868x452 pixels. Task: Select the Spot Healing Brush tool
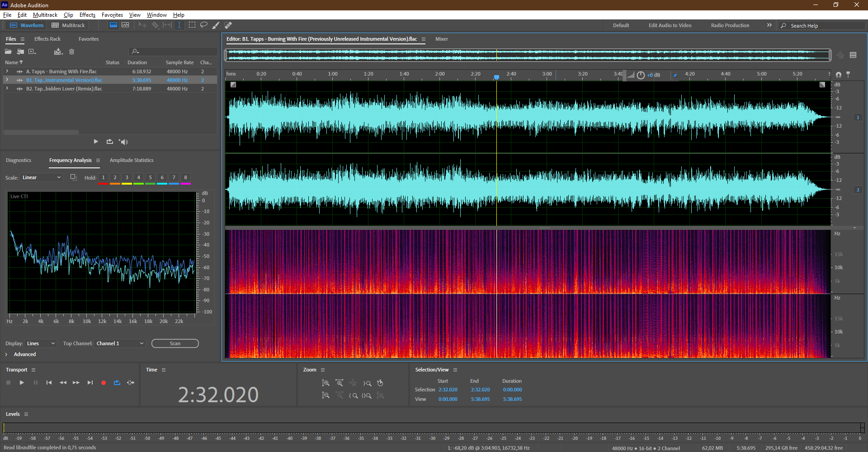[228, 25]
